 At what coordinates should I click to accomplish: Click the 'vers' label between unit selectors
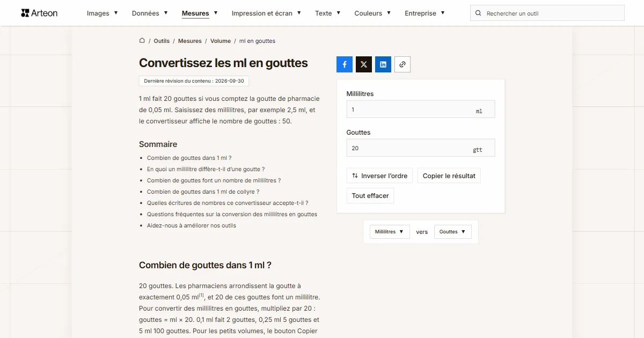pos(422,232)
